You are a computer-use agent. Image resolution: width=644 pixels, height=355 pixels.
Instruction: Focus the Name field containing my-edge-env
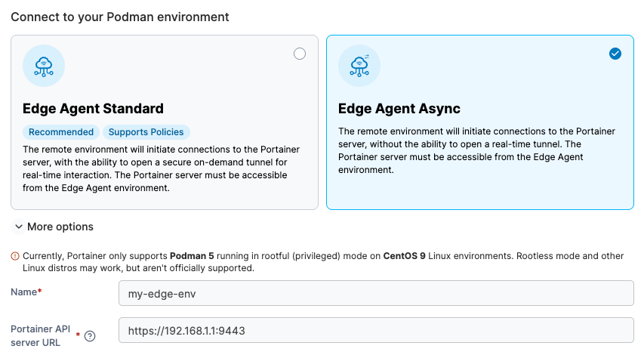pos(376,293)
